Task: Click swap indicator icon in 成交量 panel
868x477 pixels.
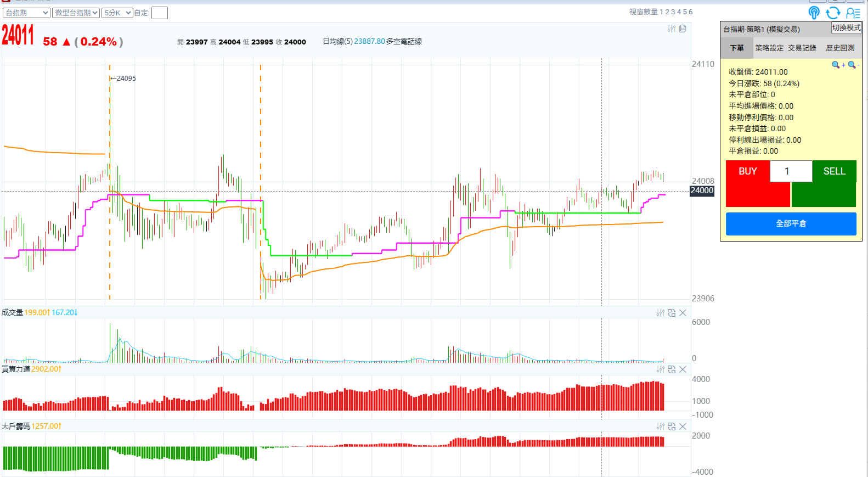Action: click(x=672, y=313)
